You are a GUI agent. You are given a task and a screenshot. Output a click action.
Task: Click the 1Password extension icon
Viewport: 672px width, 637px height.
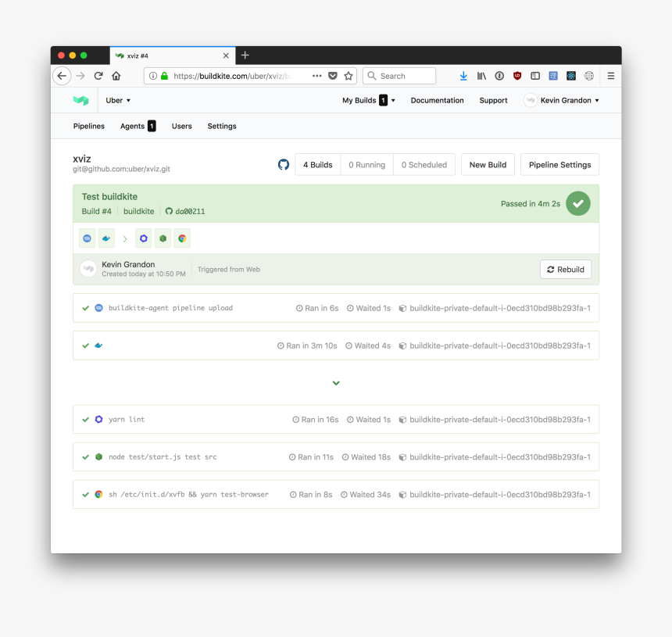coord(499,76)
